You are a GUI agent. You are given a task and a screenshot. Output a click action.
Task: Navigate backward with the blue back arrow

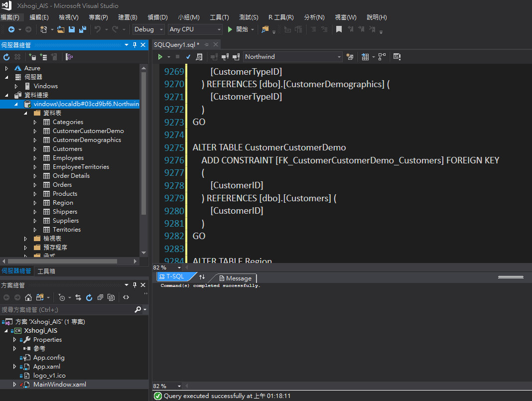11,29
